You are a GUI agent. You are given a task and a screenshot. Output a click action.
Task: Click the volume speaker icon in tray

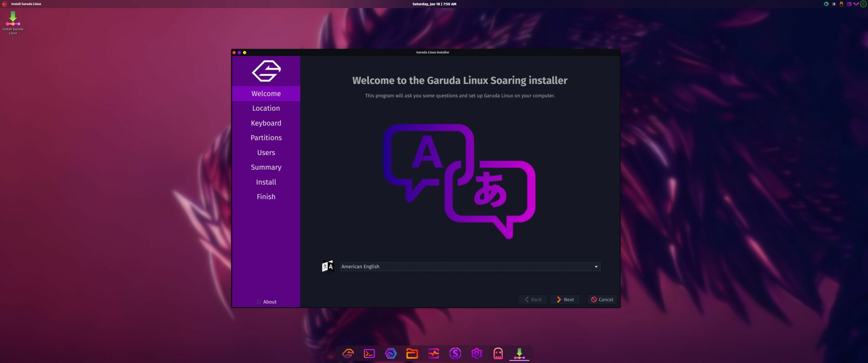826,4
